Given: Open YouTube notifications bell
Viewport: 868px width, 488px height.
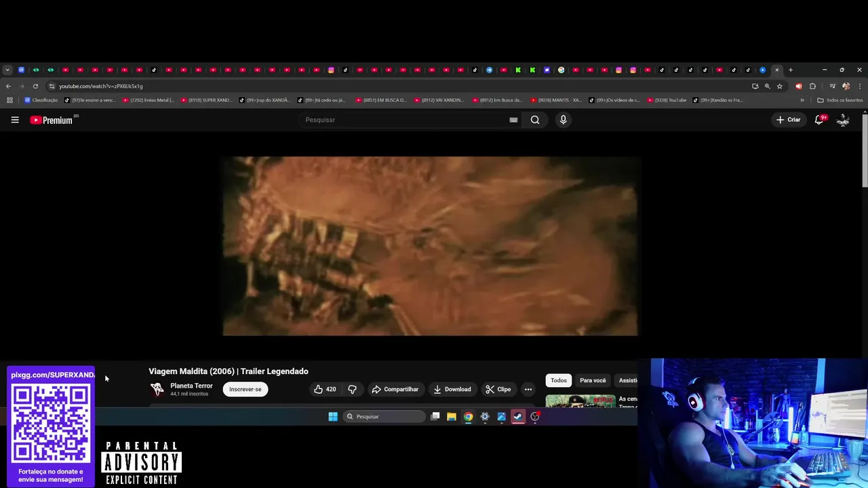Looking at the screenshot, I should [819, 120].
